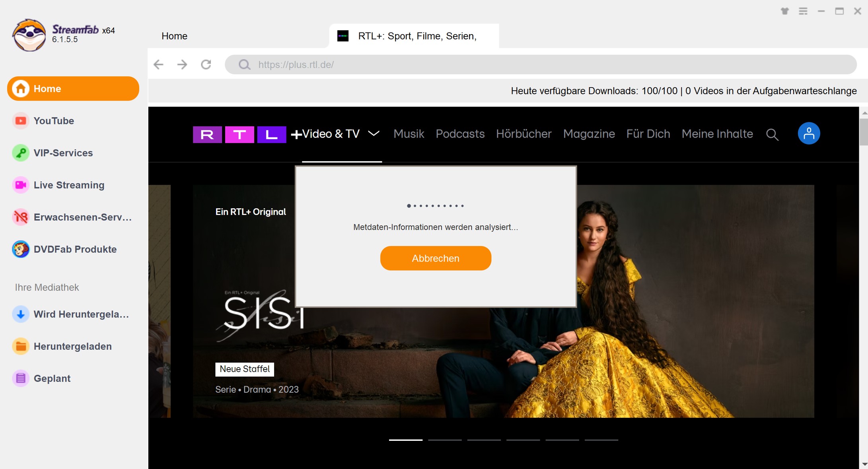Open the YouTube service
This screenshot has height=469, width=868.
coord(73,121)
